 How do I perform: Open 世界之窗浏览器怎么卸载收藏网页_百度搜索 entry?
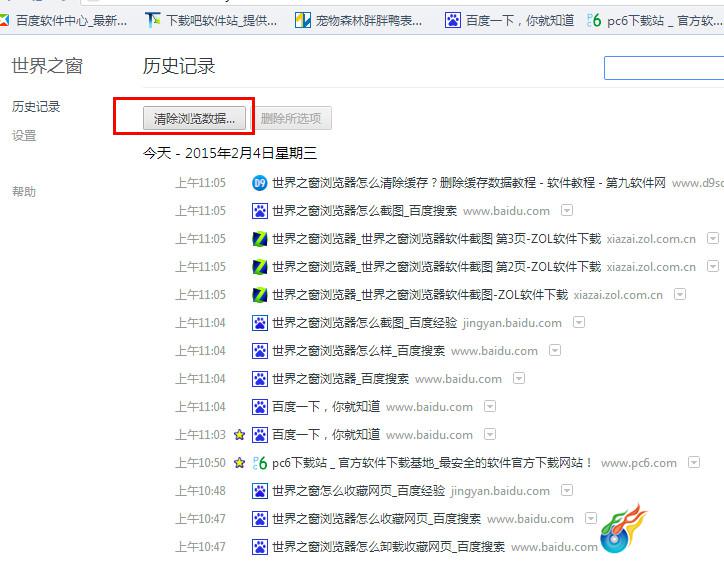click(388, 547)
